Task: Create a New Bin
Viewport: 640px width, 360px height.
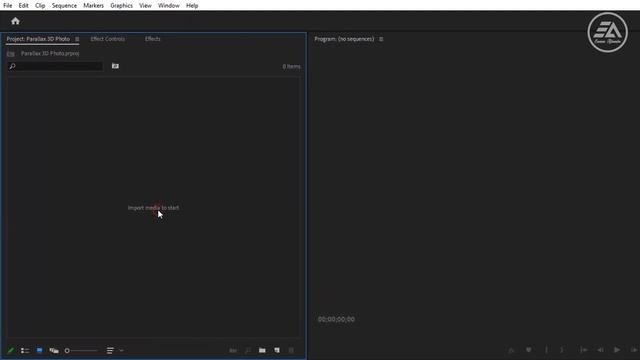Action: coord(262,350)
